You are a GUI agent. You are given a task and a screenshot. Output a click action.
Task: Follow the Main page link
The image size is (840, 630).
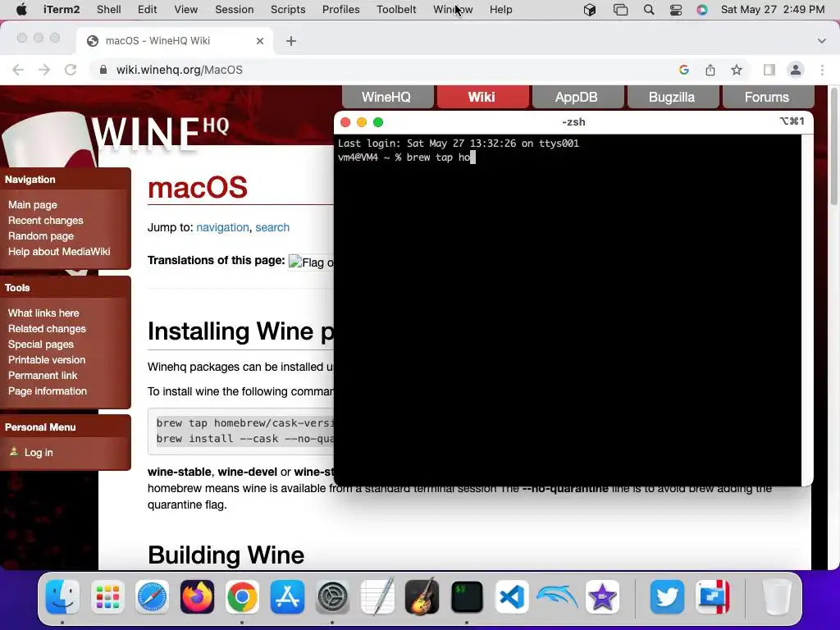(33, 204)
